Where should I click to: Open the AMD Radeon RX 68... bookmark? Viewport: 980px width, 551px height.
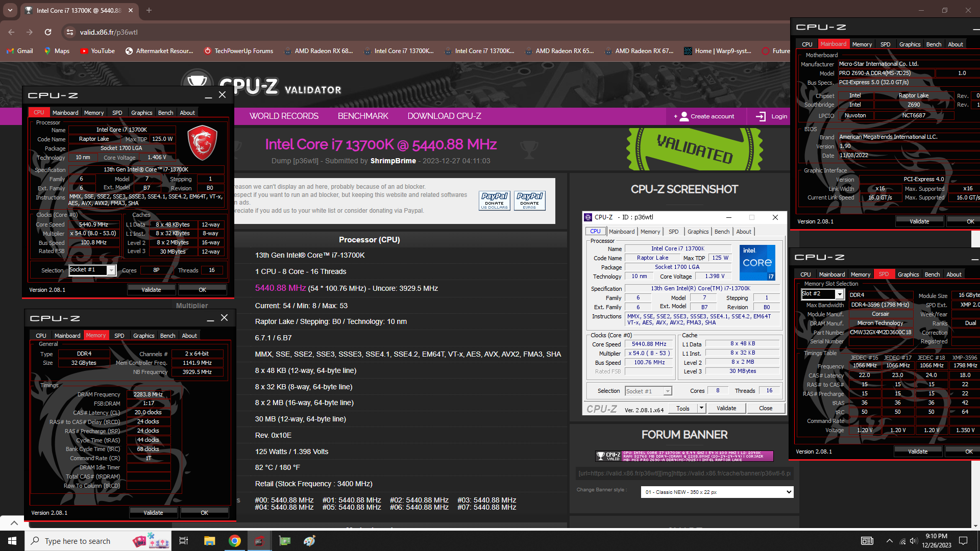pyautogui.click(x=318, y=51)
